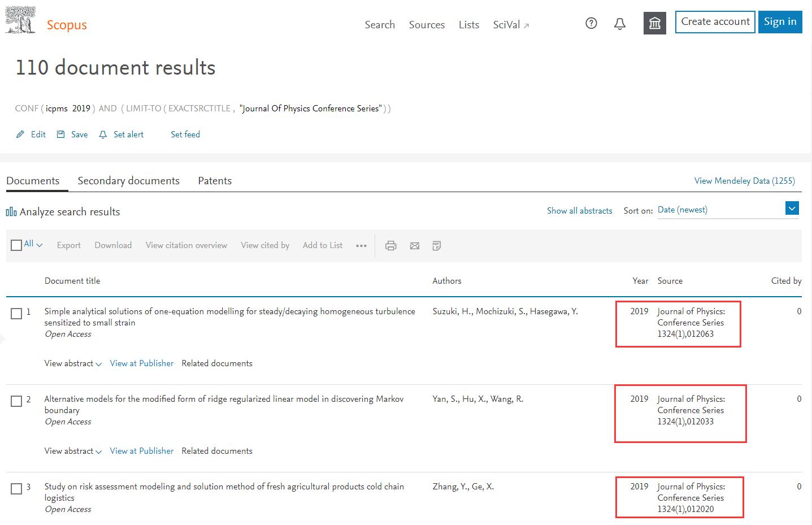Click the email envelope icon

415,246
